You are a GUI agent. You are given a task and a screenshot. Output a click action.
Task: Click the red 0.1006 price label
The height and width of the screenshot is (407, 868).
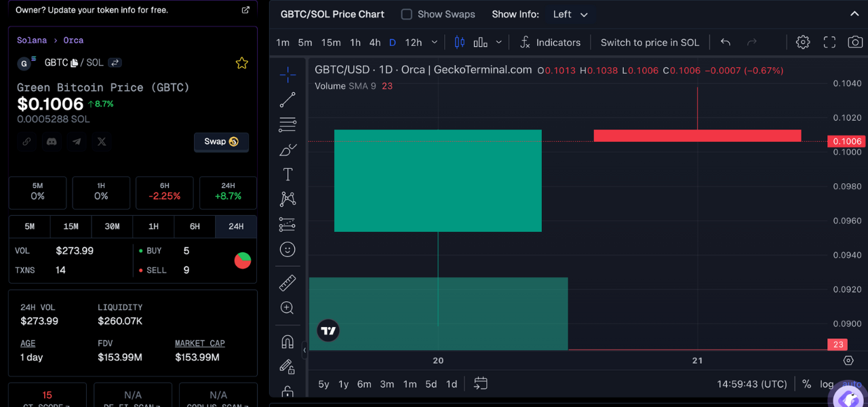tap(845, 141)
